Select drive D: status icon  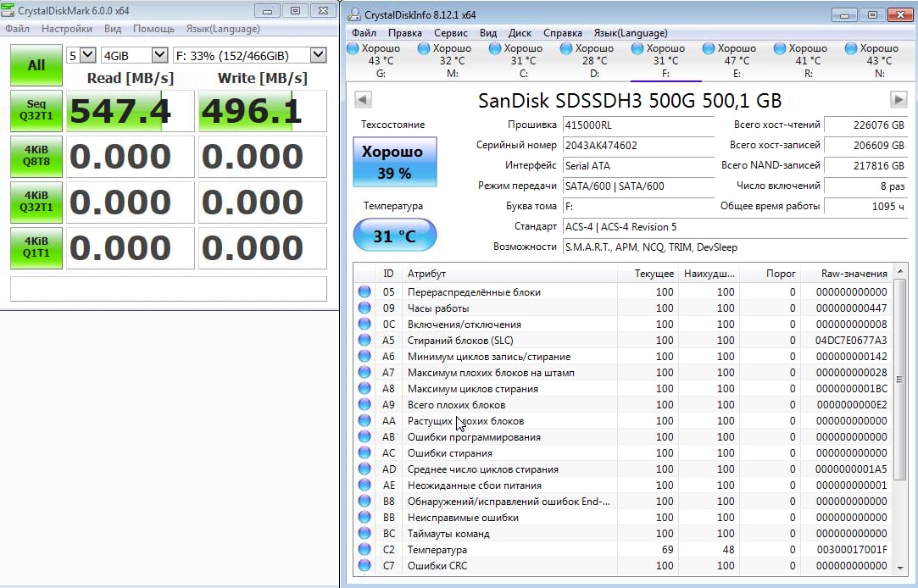(566, 48)
